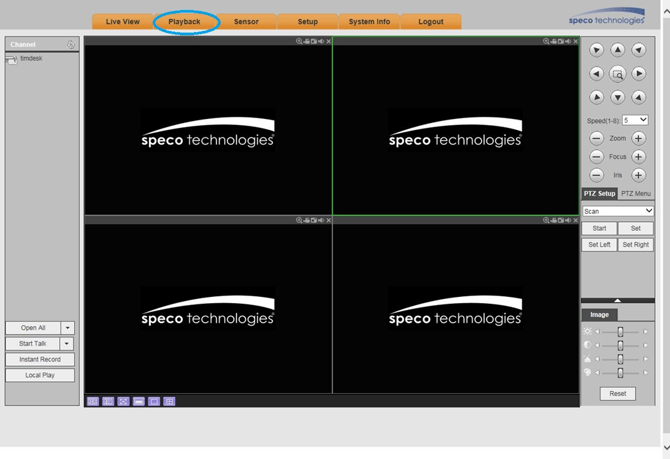
Task: Click the contrast slider left arrow
Action: pos(598,345)
